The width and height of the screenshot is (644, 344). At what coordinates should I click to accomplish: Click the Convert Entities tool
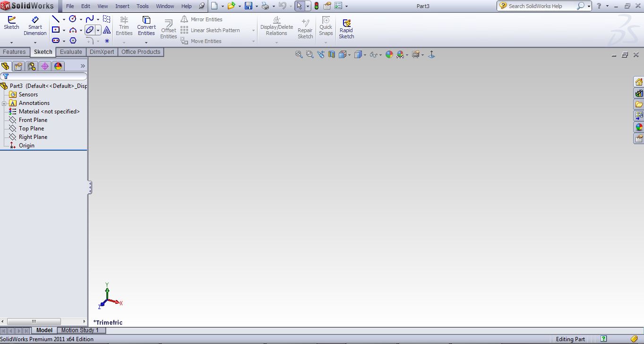pos(146,26)
